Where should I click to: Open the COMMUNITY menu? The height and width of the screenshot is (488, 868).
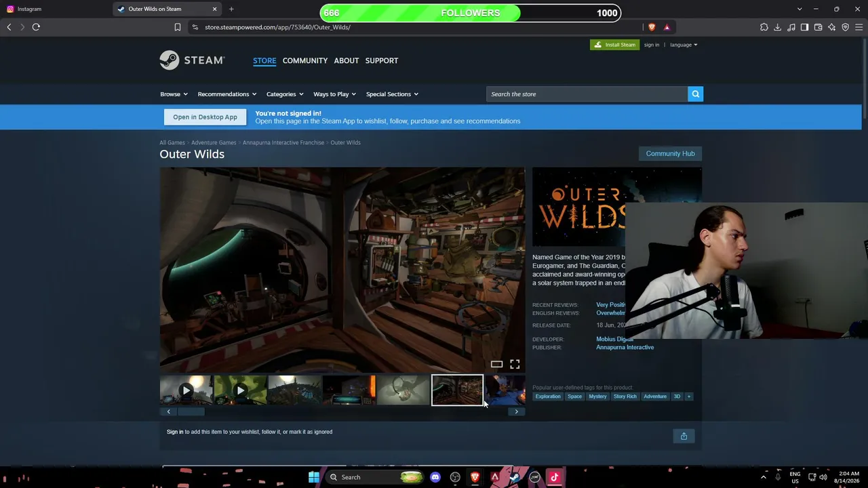click(305, 60)
